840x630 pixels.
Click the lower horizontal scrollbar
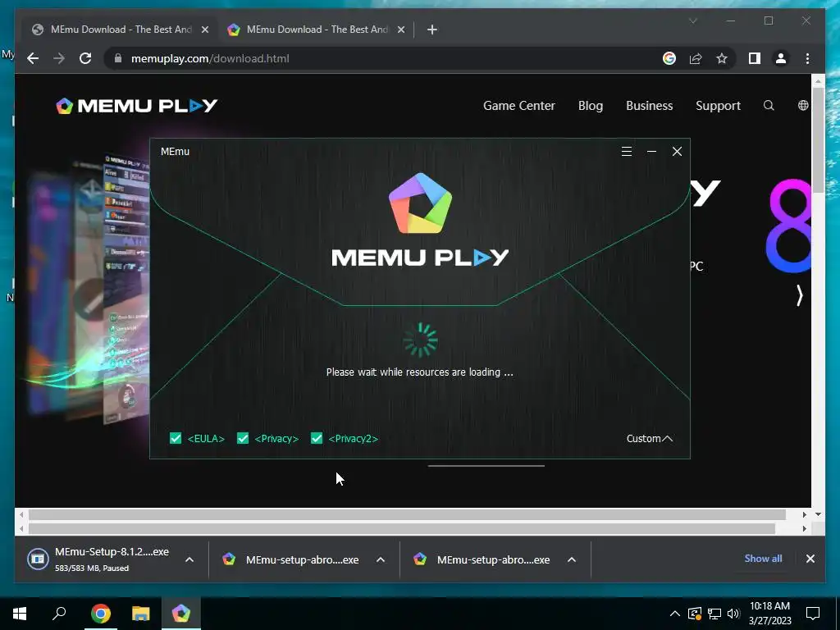(402, 529)
